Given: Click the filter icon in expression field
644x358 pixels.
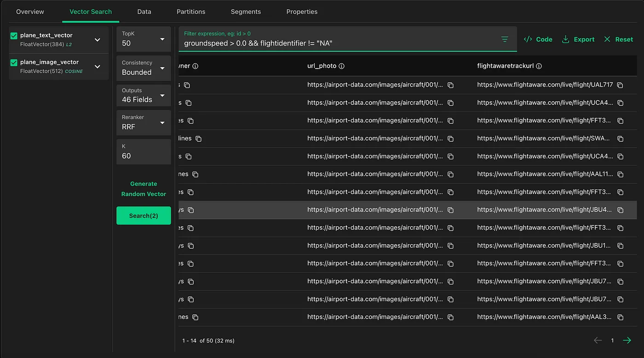Looking at the screenshot, I should (x=505, y=40).
